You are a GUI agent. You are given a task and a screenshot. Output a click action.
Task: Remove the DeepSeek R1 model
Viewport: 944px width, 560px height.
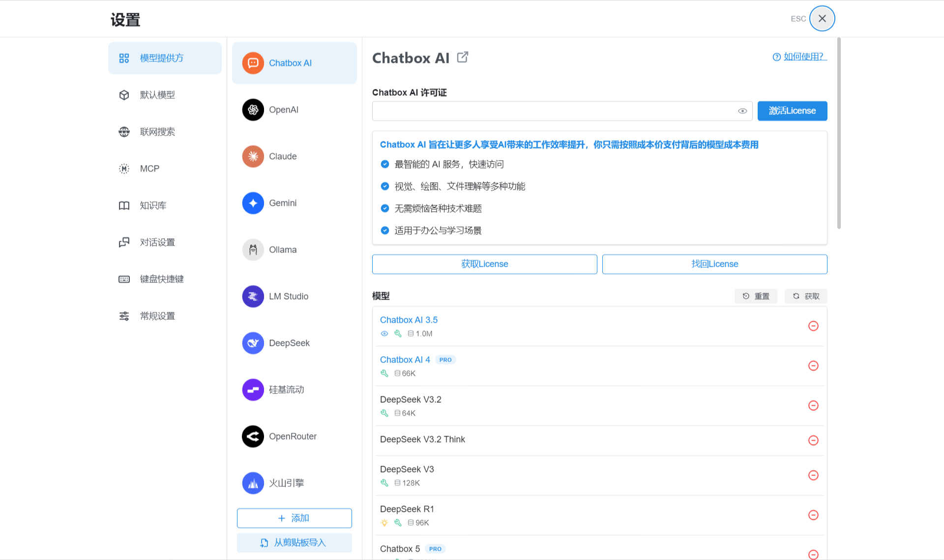tap(813, 515)
